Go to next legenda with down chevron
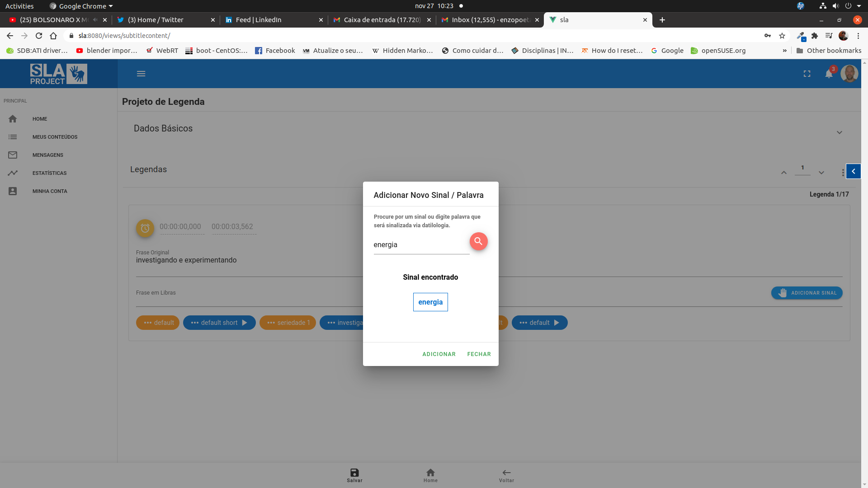 pyautogui.click(x=821, y=173)
